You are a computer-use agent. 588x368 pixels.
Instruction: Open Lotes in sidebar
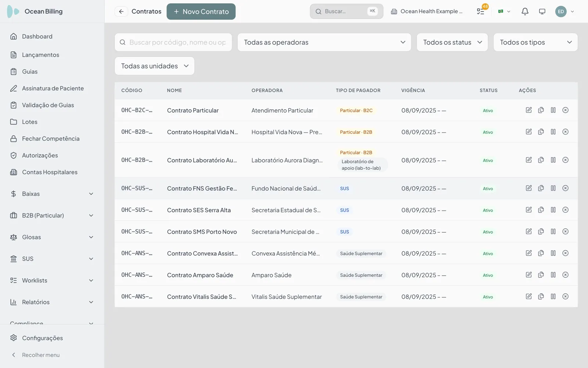point(52,122)
